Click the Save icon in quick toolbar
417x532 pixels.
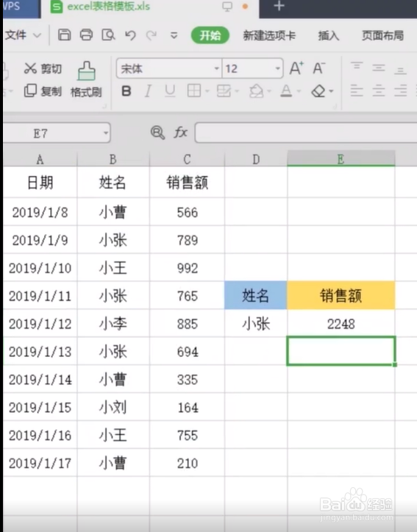[64, 35]
